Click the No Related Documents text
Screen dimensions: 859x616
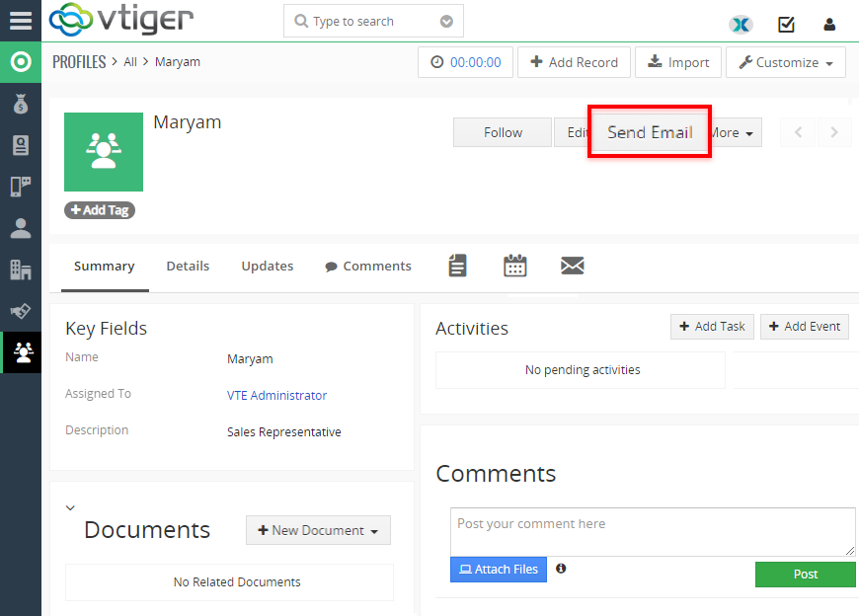coord(237,582)
